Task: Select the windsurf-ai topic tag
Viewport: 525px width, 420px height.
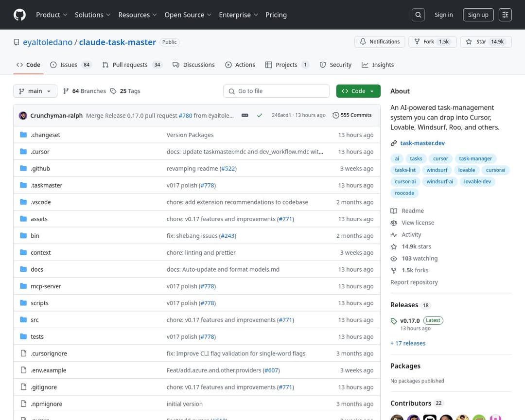Action: tap(439, 181)
